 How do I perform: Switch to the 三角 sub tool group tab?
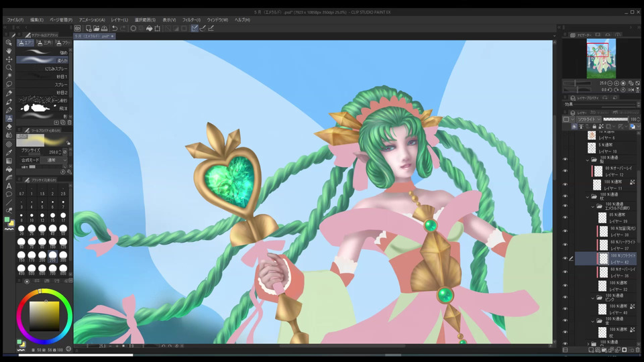[44, 43]
